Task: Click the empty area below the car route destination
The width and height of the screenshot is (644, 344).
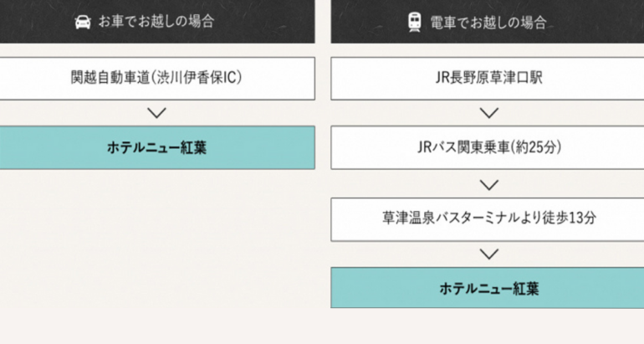Action: 157,251
